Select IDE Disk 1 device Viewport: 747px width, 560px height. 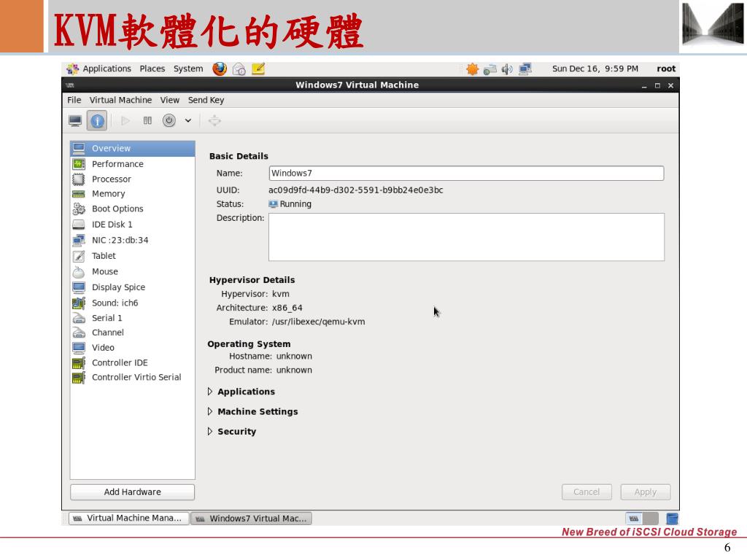point(133,225)
